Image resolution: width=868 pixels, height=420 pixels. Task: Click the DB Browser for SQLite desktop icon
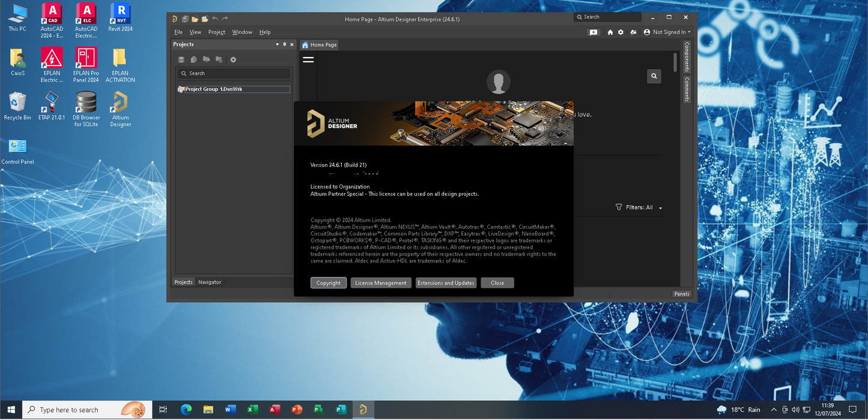click(x=86, y=109)
